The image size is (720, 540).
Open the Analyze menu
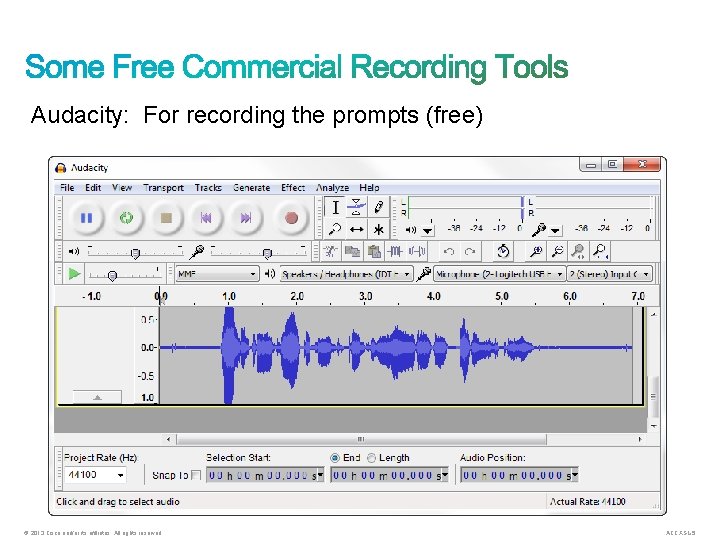point(332,188)
